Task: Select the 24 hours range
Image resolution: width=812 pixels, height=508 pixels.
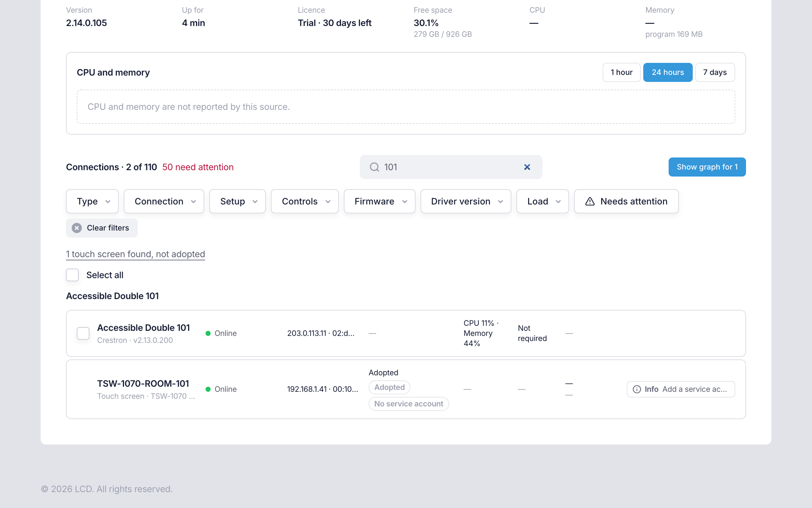Action: point(668,72)
